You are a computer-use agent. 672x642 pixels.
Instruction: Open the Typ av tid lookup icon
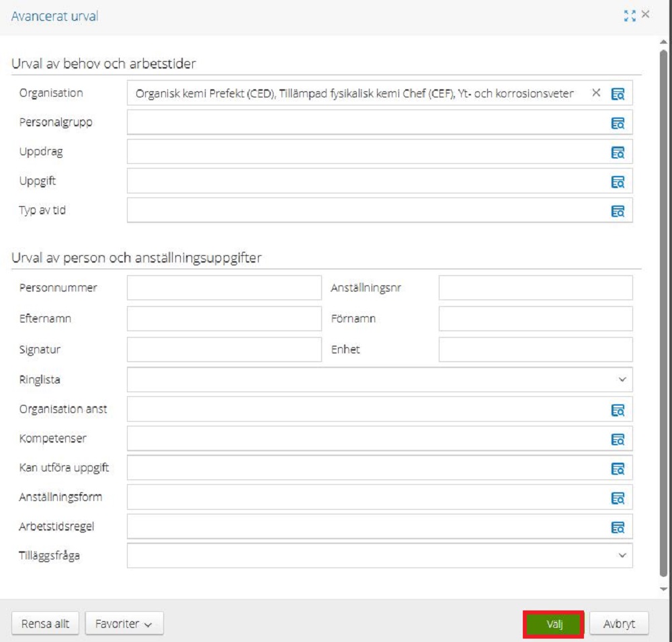point(618,211)
